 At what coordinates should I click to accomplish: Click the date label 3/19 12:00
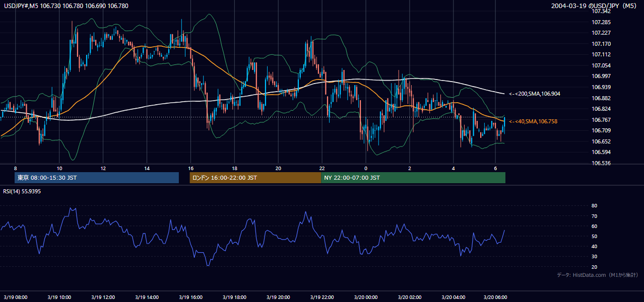[x=103, y=297]
